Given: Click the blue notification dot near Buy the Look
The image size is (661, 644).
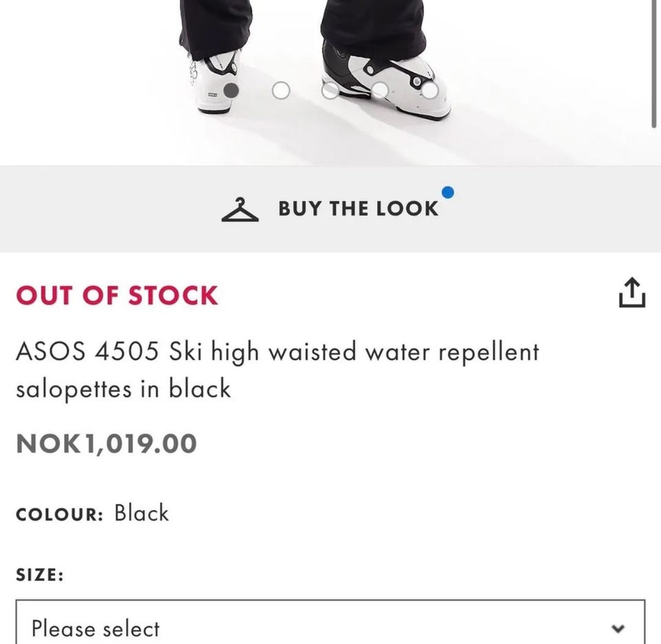Looking at the screenshot, I should pos(448,192).
